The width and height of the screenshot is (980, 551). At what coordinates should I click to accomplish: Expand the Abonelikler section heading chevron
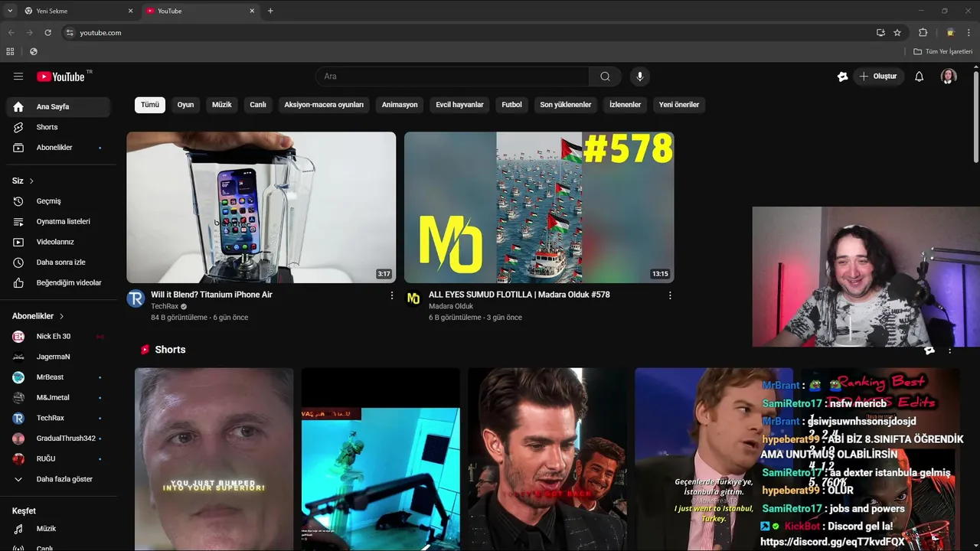pyautogui.click(x=62, y=316)
